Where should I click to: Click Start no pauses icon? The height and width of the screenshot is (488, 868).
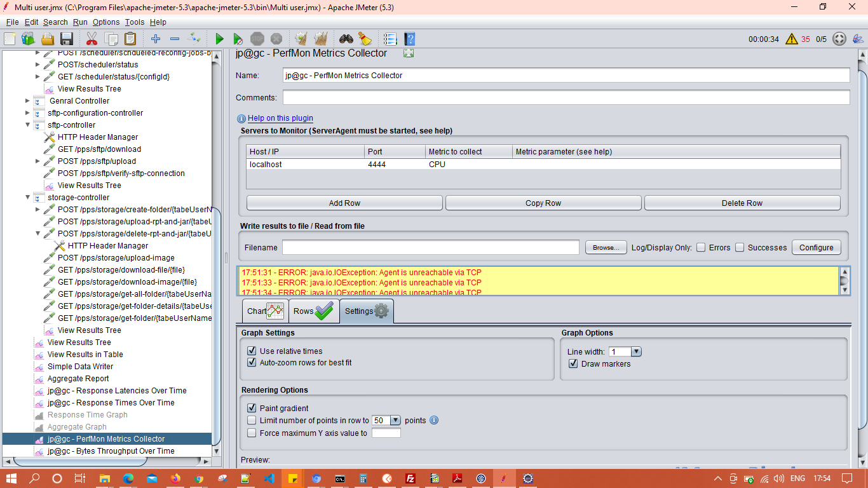[x=238, y=39]
